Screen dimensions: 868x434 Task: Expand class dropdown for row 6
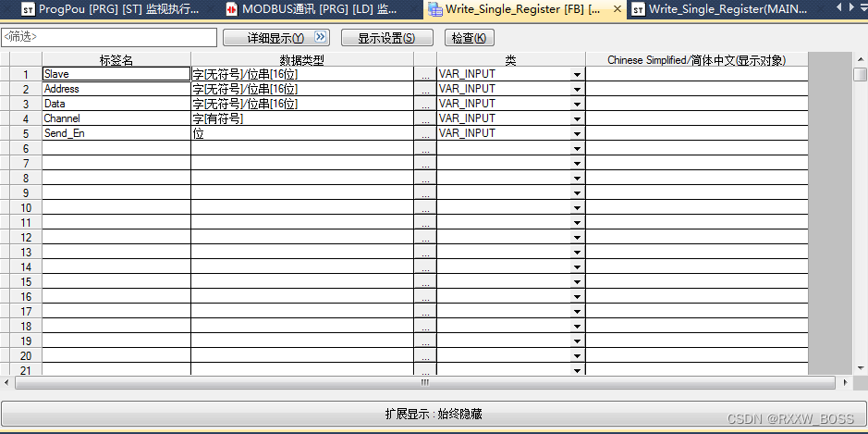(x=578, y=149)
